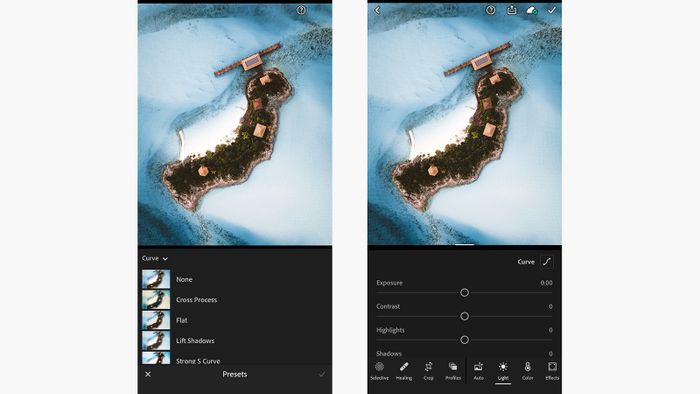700x394 pixels.
Task: Open the Profiles panel
Action: click(x=453, y=371)
